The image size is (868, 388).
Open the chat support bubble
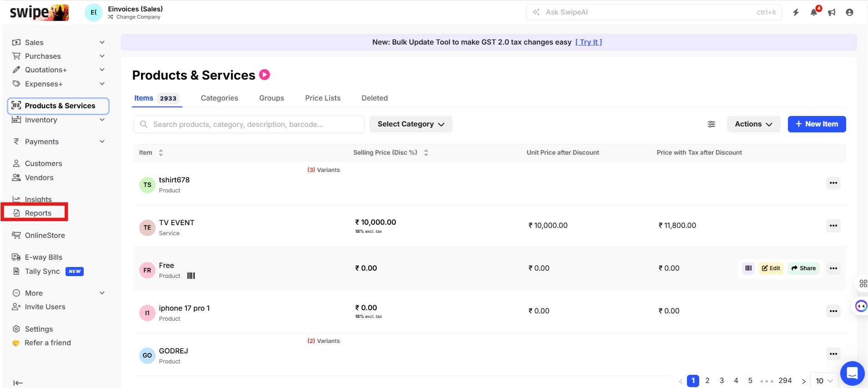pyautogui.click(x=852, y=373)
